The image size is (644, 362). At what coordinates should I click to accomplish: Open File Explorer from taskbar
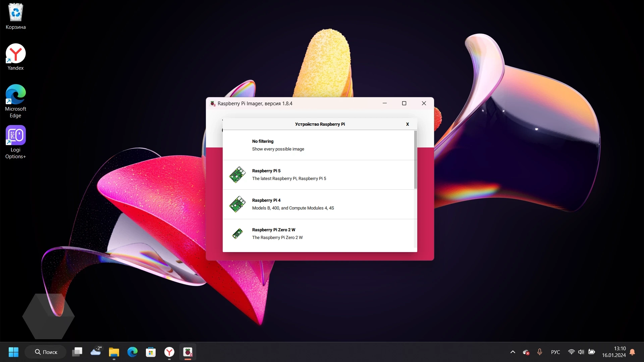pyautogui.click(x=114, y=352)
